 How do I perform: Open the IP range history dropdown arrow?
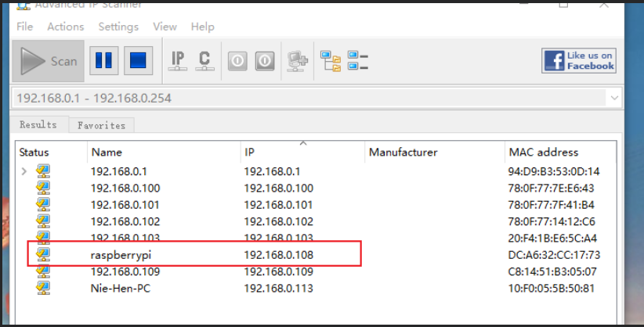pyautogui.click(x=614, y=98)
